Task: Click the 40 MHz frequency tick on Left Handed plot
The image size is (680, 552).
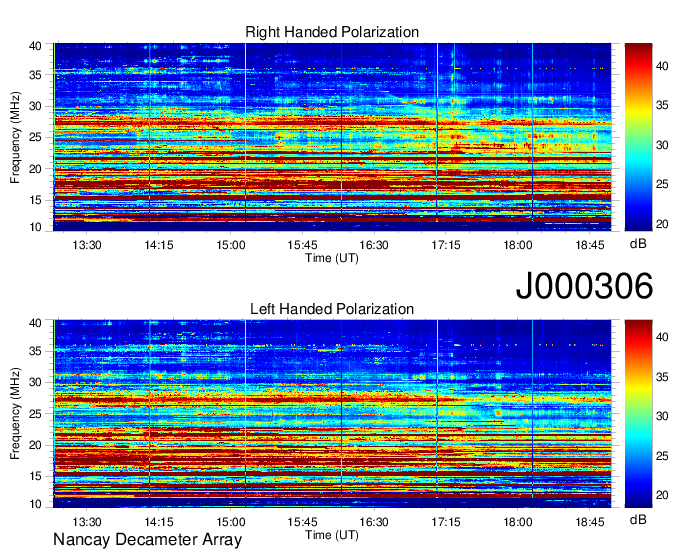Action: pyautogui.click(x=35, y=322)
